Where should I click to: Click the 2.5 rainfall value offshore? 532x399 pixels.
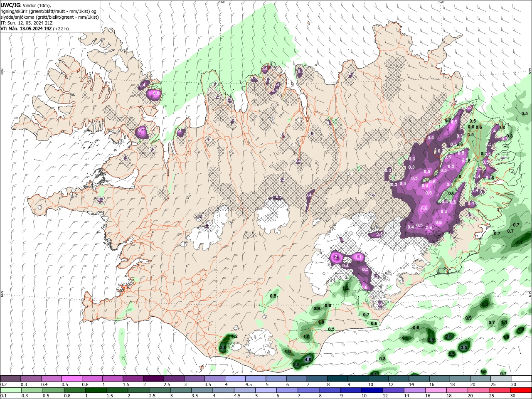click(452, 354)
